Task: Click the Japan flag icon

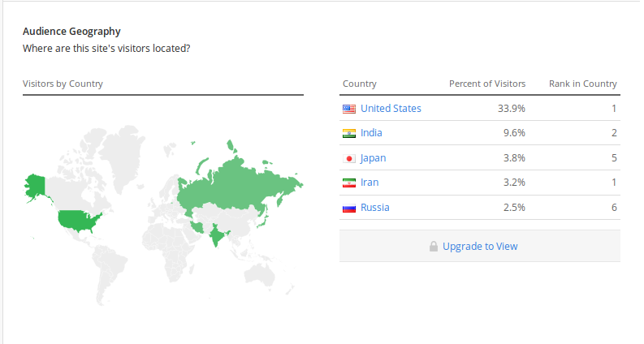Action: click(x=349, y=158)
